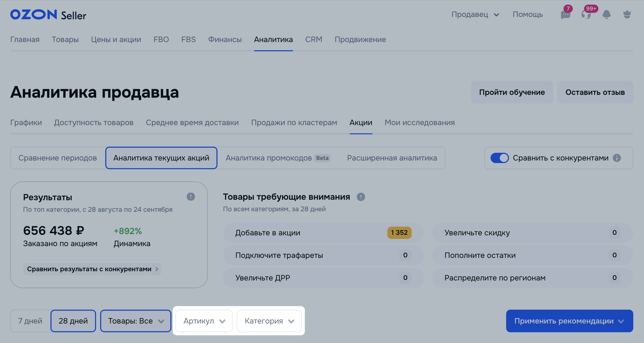Expand the Артикул dropdown filter
644x343 pixels.
click(204, 321)
